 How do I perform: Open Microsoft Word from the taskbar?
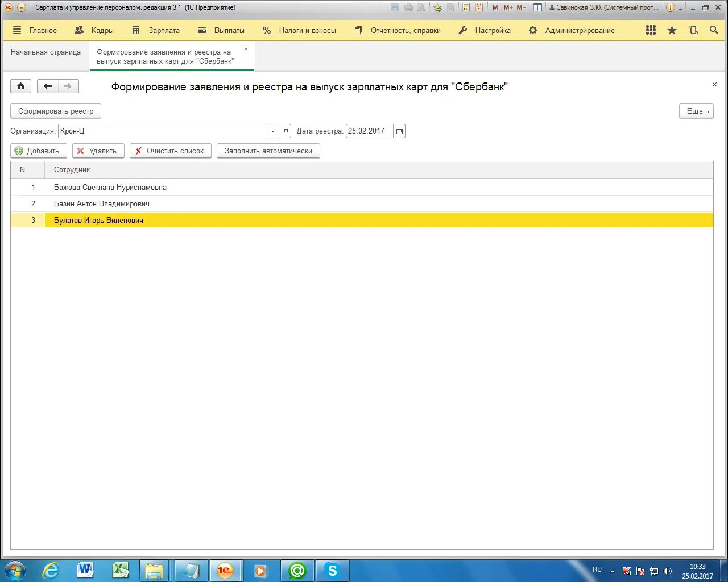point(86,570)
